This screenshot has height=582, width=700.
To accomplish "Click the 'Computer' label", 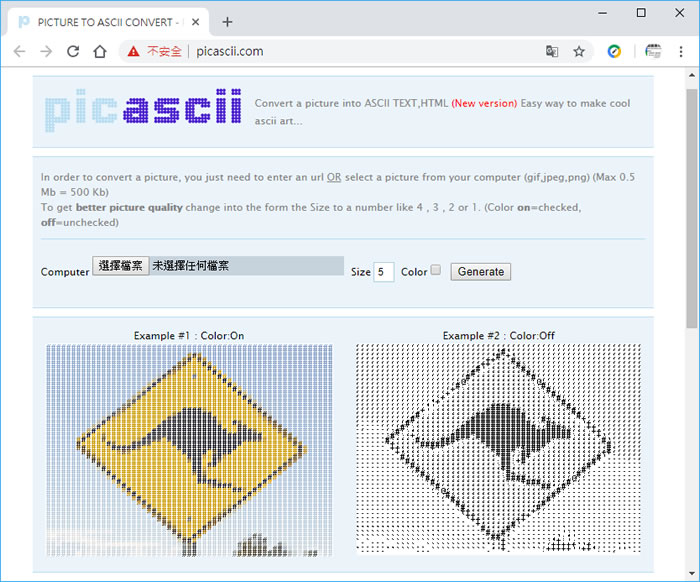I will [65, 272].
